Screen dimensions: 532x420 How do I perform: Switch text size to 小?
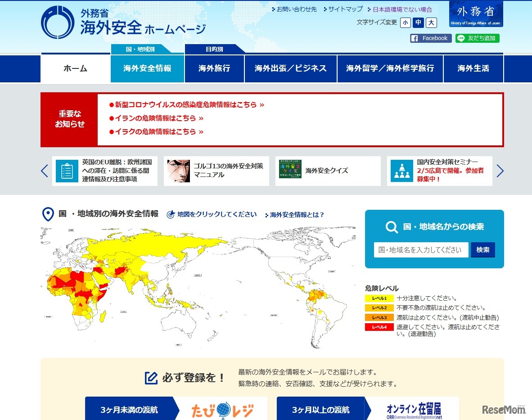(405, 23)
